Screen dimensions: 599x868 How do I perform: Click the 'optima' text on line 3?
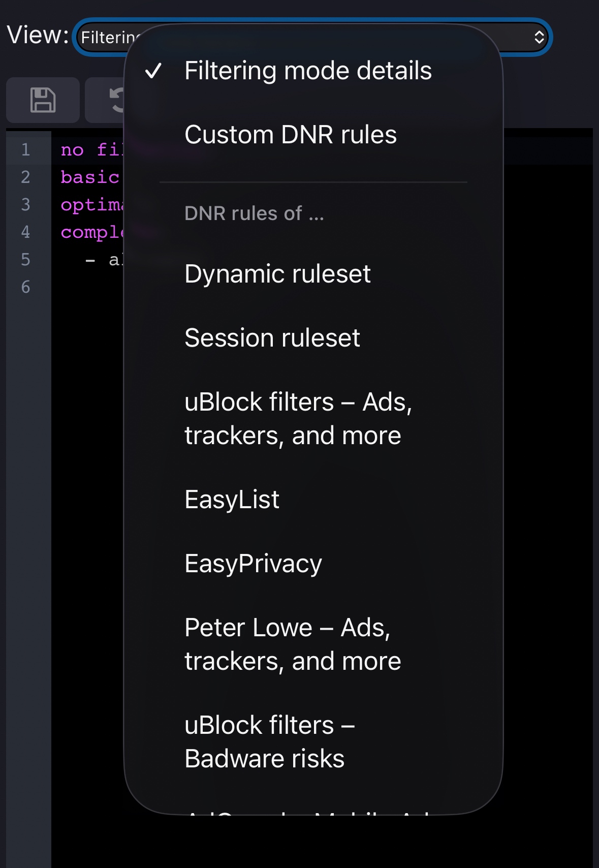[x=91, y=205]
